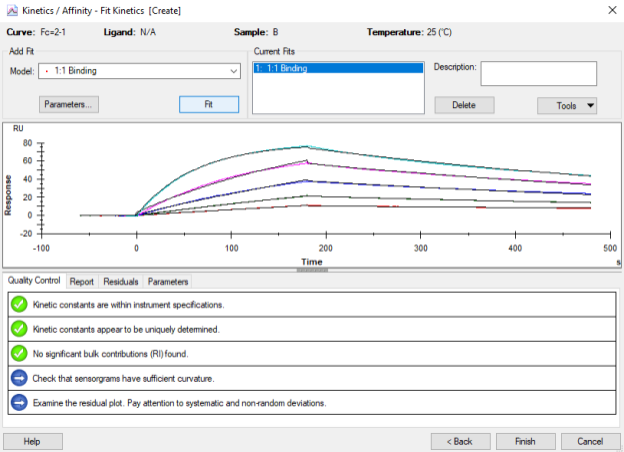Select the Quality Control tab
The image size is (624, 452).
(x=35, y=281)
